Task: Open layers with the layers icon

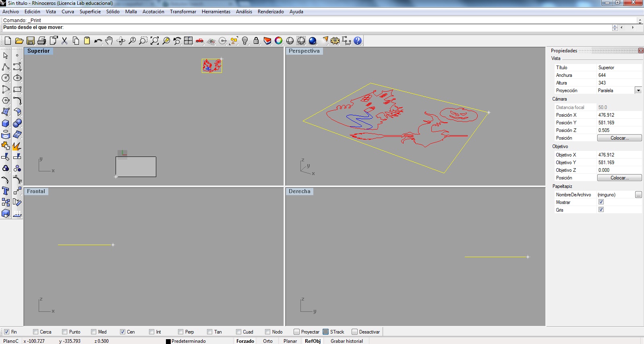Action: [267, 41]
